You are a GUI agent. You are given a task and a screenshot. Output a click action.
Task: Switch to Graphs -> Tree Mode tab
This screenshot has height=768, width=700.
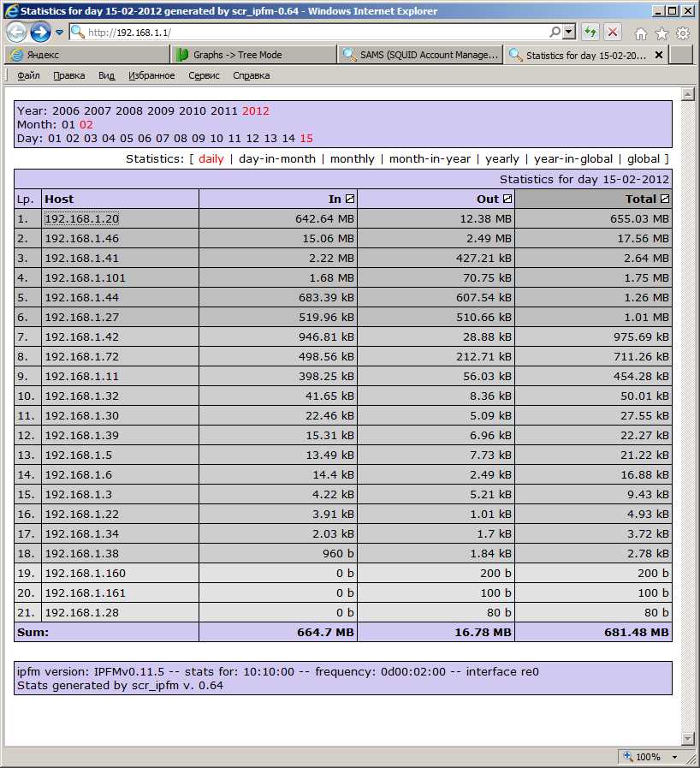click(x=253, y=55)
